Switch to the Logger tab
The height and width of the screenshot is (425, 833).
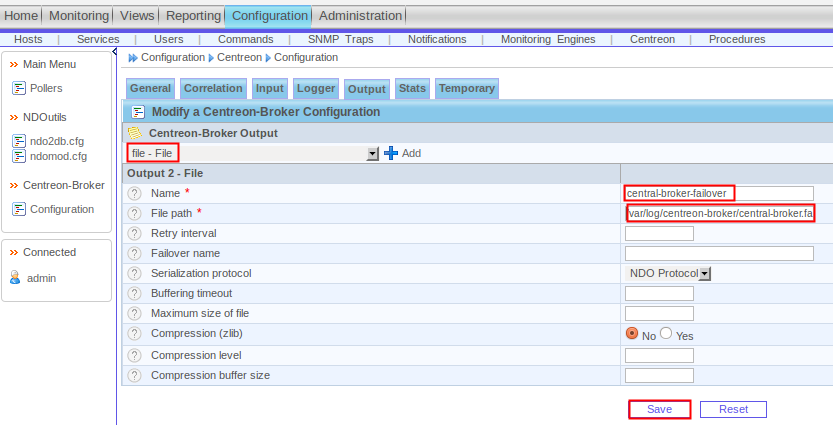point(316,89)
